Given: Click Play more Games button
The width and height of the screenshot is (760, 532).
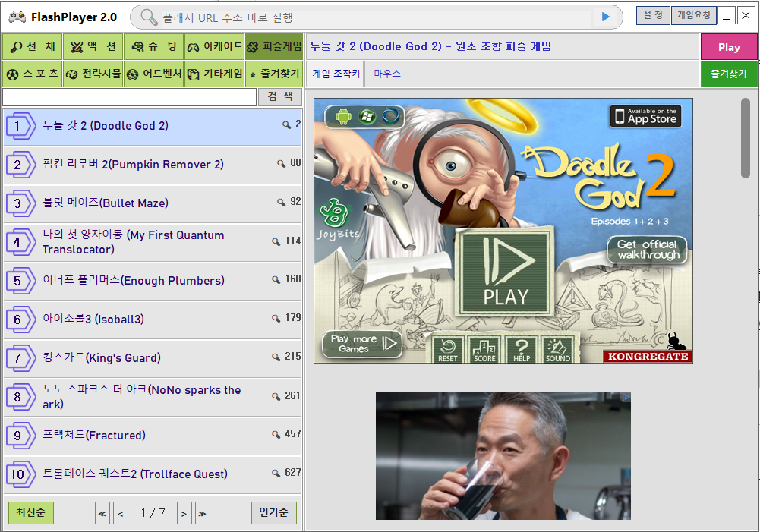Looking at the screenshot, I should (363, 344).
